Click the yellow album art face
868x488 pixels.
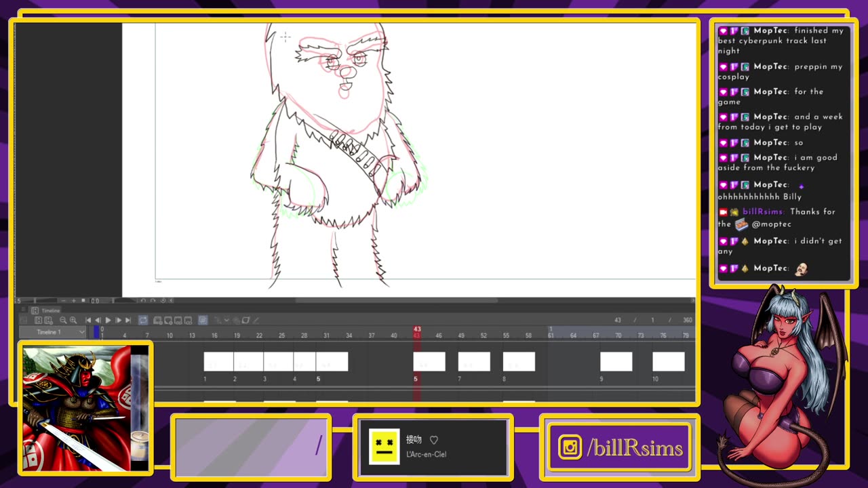tap(384, 447)
